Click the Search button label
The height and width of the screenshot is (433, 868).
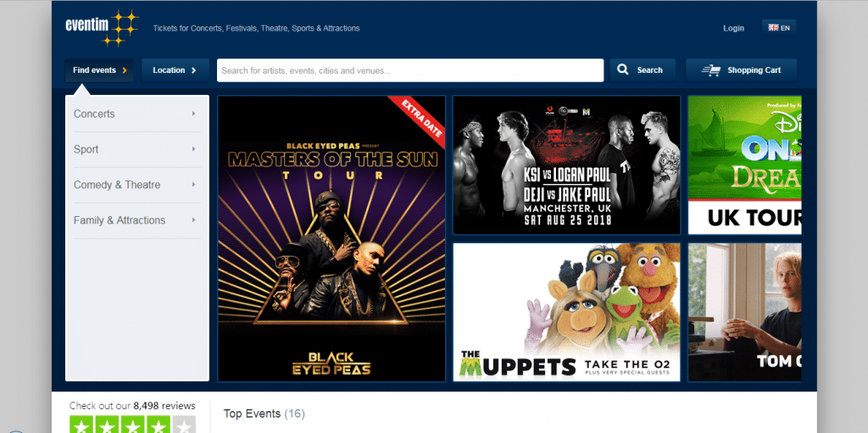649,70
